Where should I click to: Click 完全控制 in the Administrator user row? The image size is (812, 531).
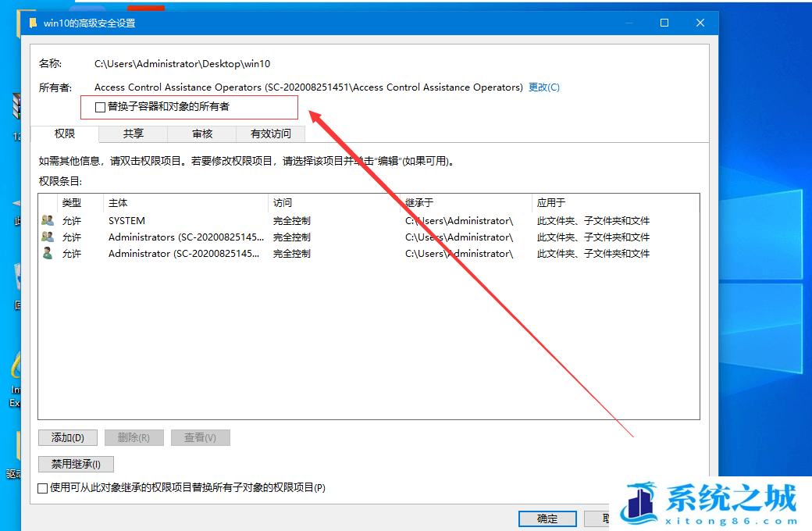pos(291,254)
